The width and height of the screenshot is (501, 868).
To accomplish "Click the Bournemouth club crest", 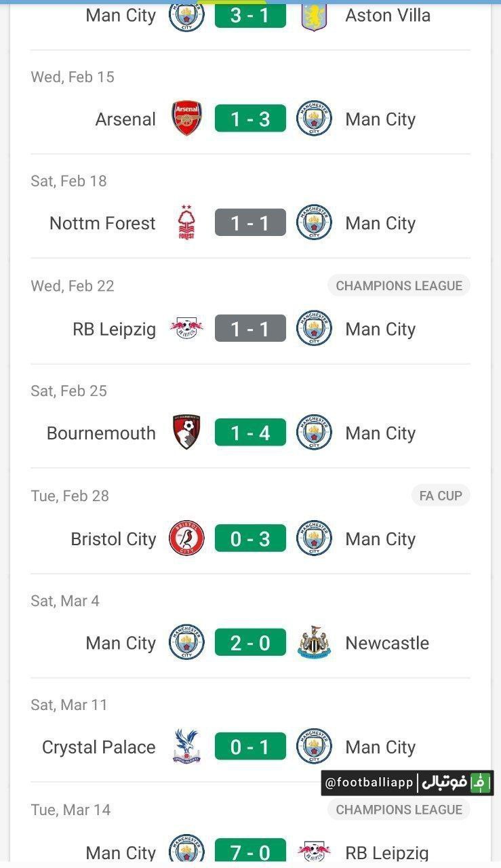I will click(186, 433).
